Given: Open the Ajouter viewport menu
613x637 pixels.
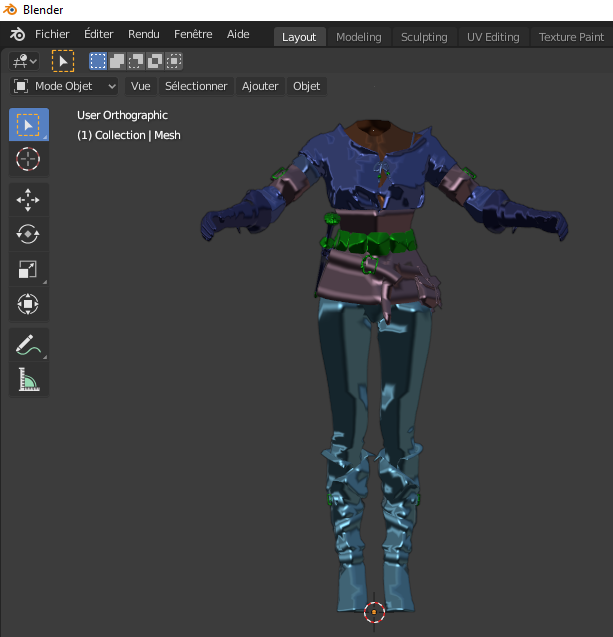Looking at the screenshot, I should point(260,87).
